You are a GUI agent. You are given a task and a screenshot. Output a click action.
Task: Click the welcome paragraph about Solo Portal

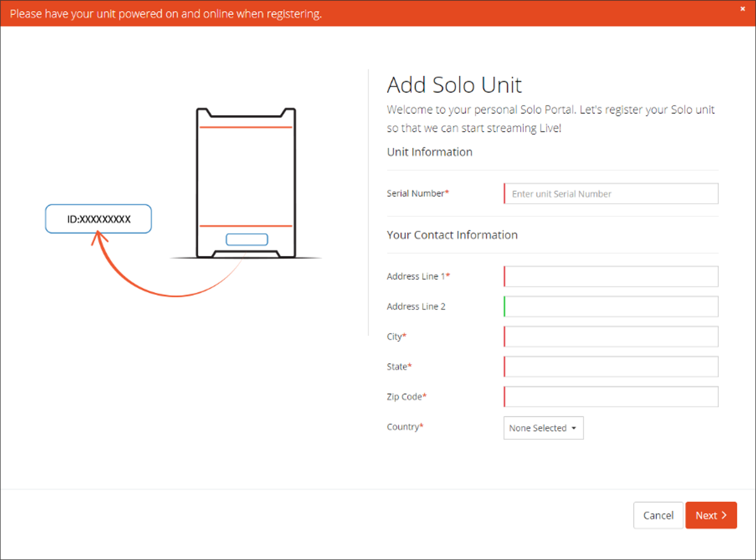[551, 119]
